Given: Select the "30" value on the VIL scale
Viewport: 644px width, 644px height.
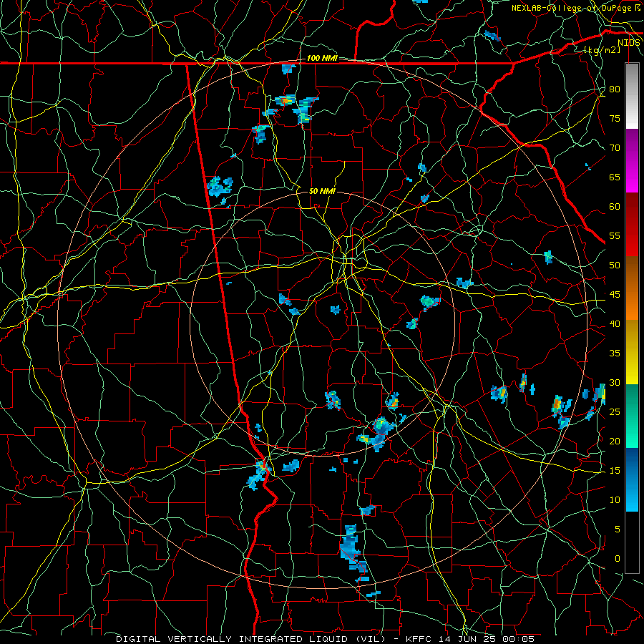Looking at the screenshot, I should 615,383.
